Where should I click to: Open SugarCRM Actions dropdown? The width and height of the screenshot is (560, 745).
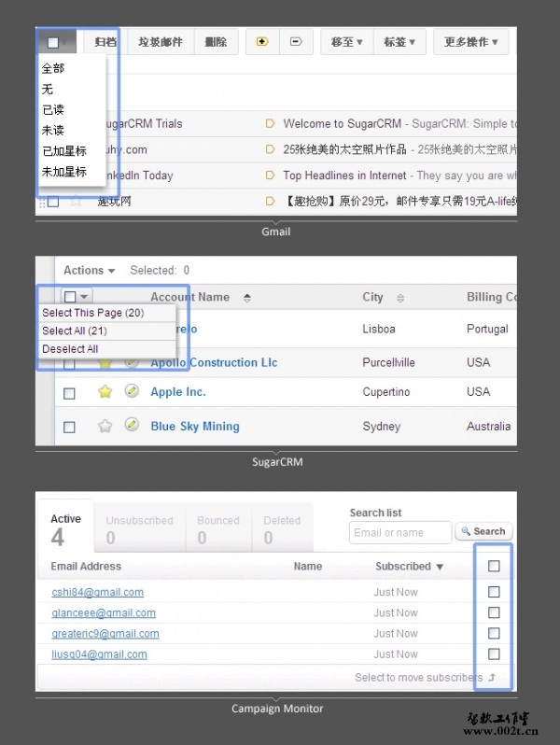(x=90, y=271)
